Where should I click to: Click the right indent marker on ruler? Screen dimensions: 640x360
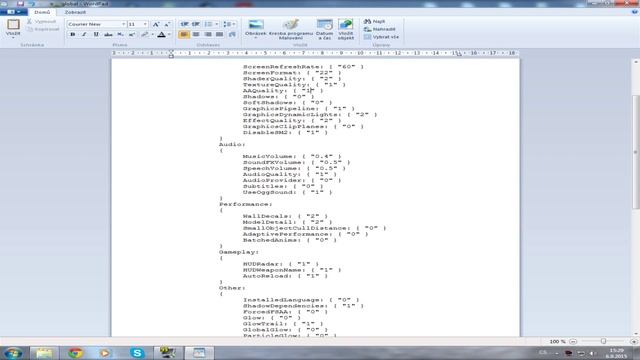coord(459,54)
